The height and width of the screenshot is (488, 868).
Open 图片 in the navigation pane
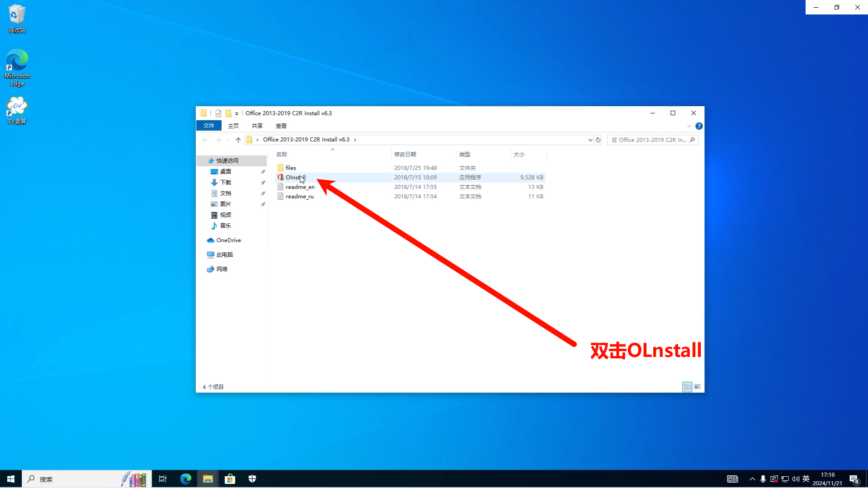(226, 204)
